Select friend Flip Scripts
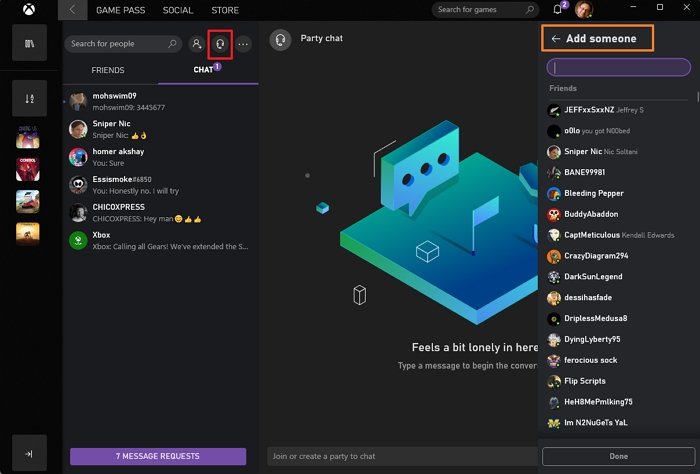Screen dimensions: 700x474 618,381
